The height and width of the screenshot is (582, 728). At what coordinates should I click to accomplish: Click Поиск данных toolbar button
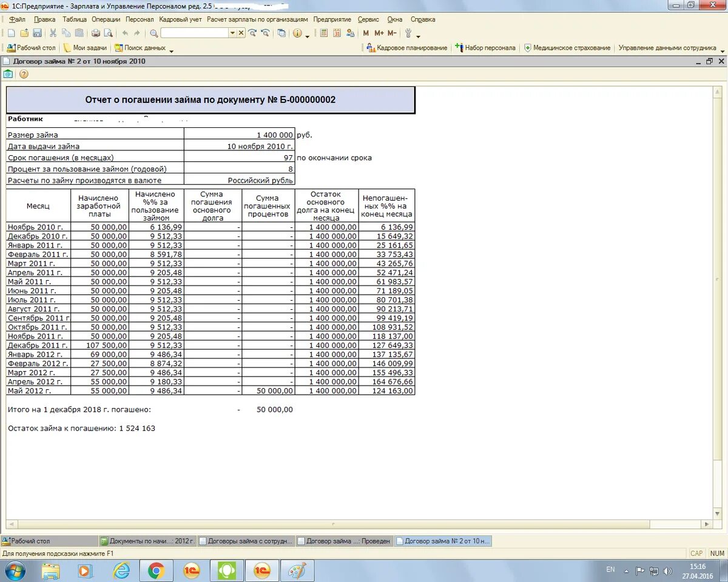pos(140,48)
